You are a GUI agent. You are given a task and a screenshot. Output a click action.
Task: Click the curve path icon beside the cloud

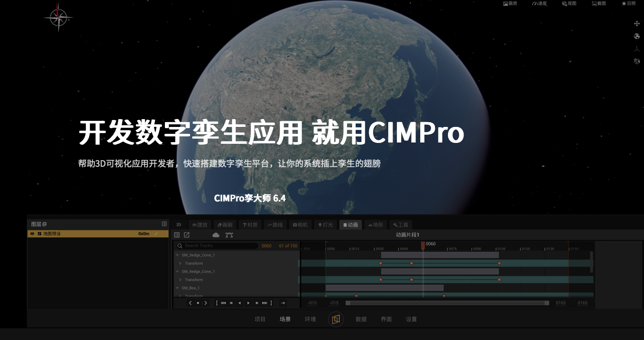pos(229,235)
